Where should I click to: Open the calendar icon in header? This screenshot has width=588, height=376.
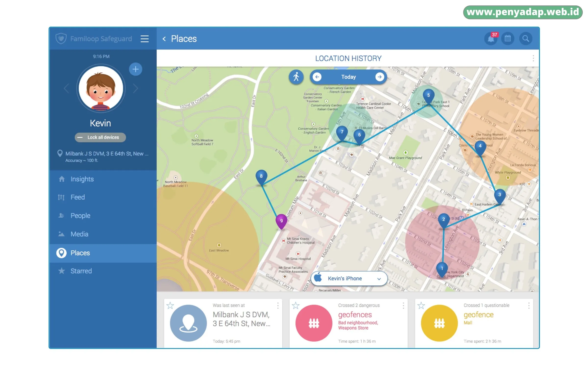(508, 38)
